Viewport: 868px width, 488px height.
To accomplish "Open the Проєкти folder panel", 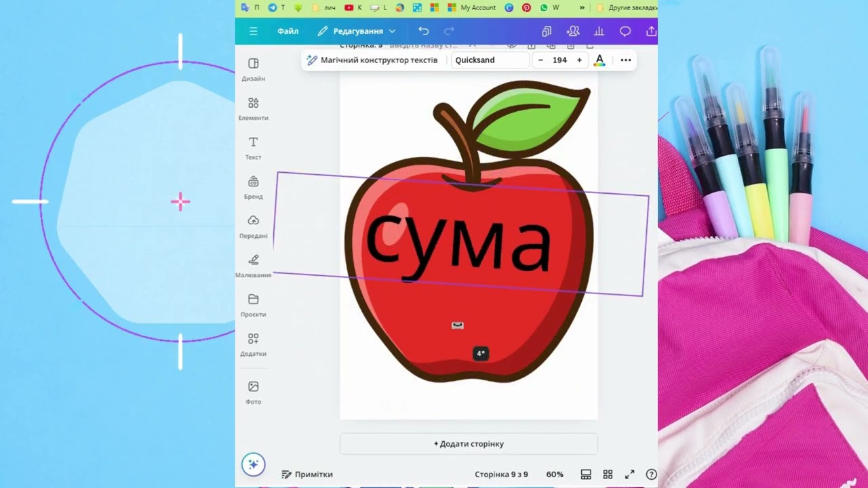I will click(253, 305).
